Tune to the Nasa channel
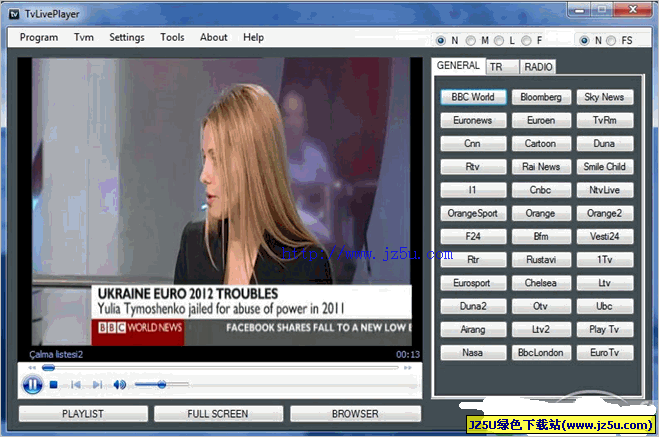Screen dimensions: 659x437 (473, 353)
